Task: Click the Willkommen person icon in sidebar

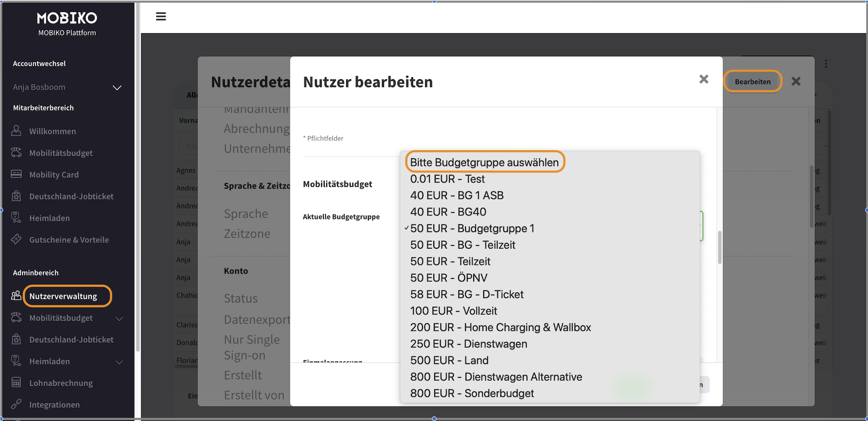Action: click(x=16, y=131)
